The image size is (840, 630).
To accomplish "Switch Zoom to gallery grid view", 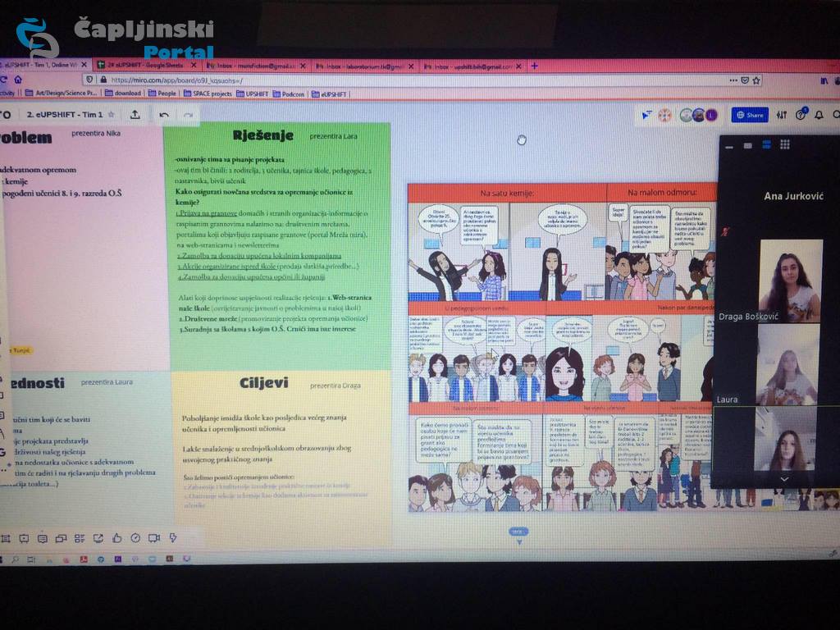I will (785, 144).
